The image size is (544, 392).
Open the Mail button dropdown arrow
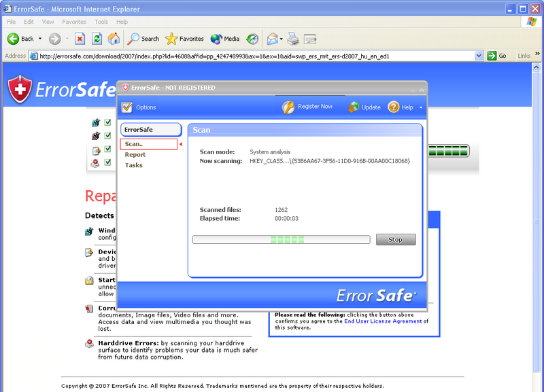tap(281, 39)
